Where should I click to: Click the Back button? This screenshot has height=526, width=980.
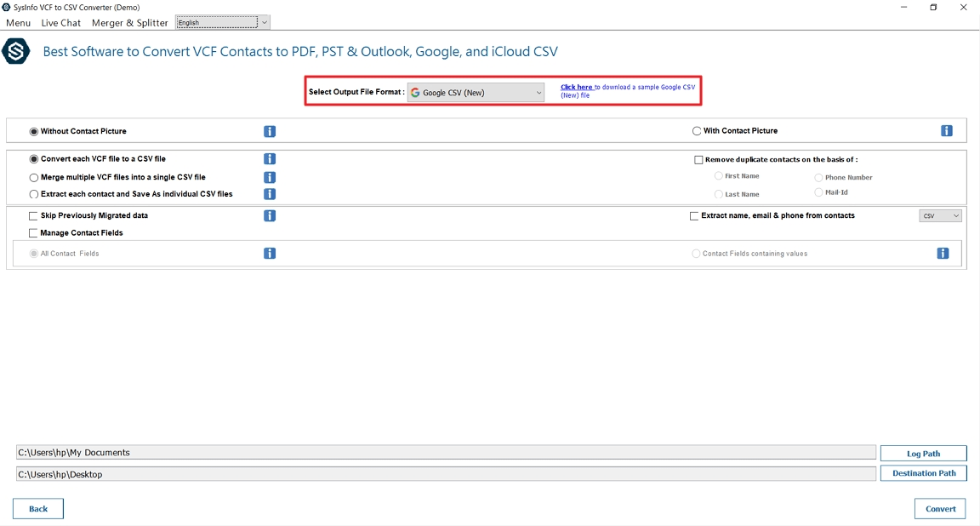tap(38, 508)
